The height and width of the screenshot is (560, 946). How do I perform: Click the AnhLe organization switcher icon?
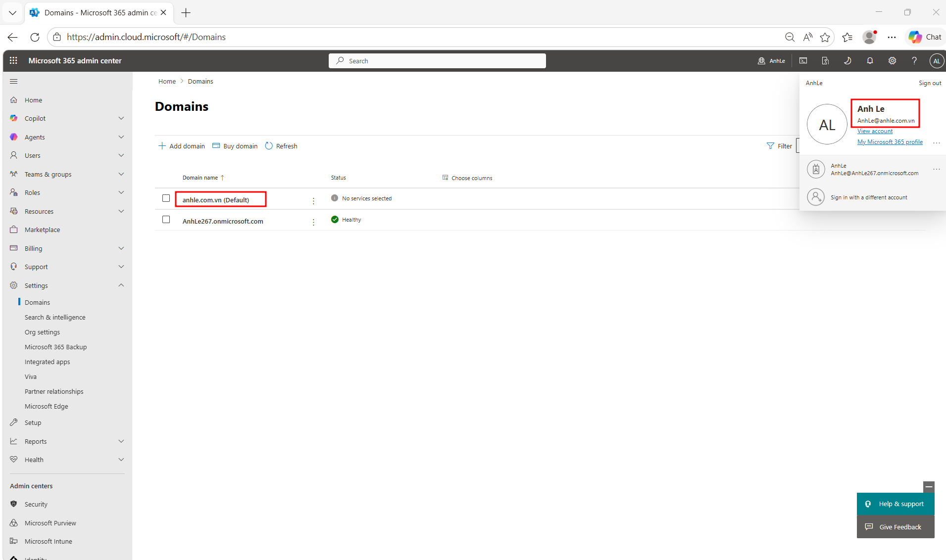coord(771,61)
